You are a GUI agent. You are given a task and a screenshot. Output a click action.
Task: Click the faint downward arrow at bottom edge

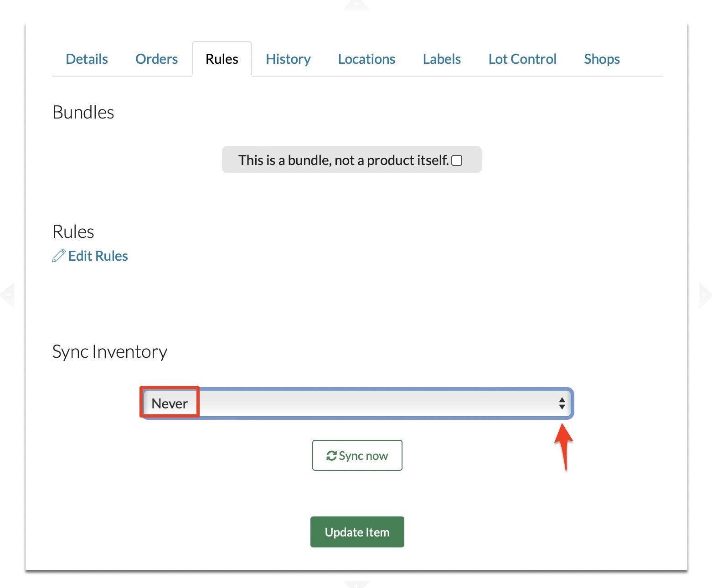pyautogui.click(x=356, y=583)
